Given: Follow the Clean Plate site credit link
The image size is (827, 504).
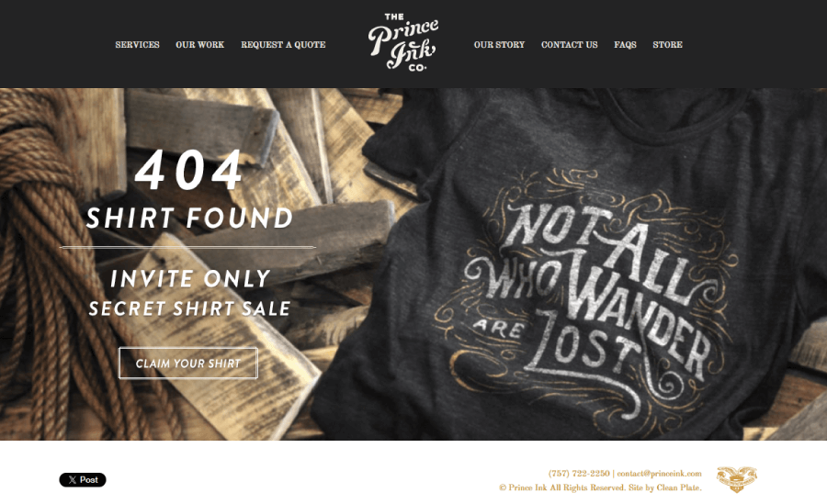Looking at the screenshot, I should tap(679, 487).
